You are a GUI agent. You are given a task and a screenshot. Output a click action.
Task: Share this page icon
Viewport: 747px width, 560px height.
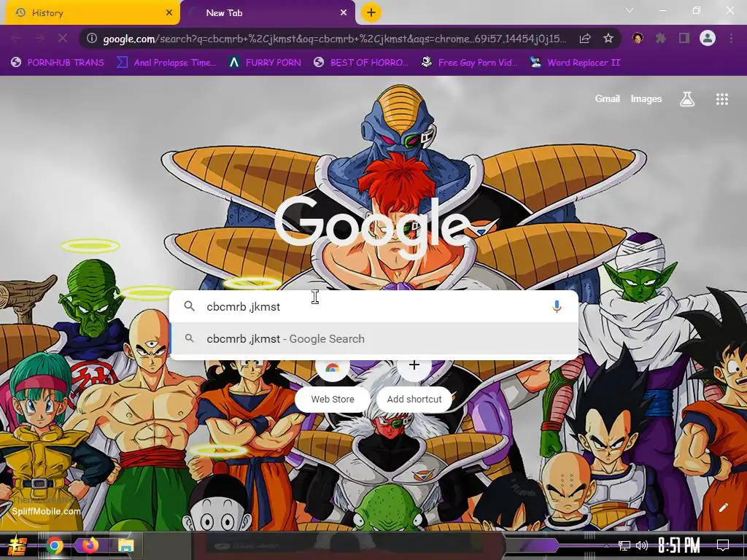585,39
